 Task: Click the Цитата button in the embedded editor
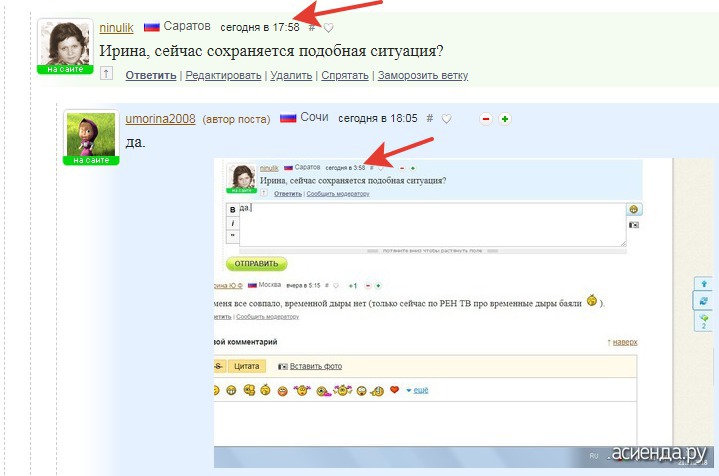click(247, 366)
